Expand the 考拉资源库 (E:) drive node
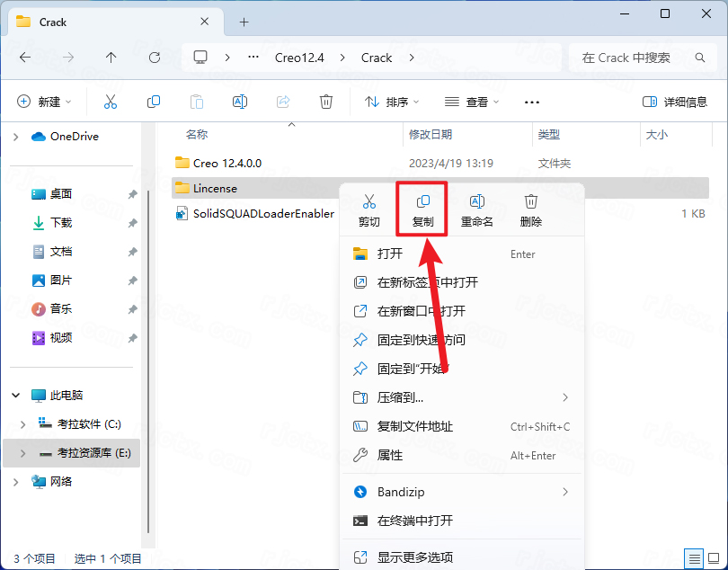Image resolution: width=728 pixels, height=570 pixels. (22, 453)
